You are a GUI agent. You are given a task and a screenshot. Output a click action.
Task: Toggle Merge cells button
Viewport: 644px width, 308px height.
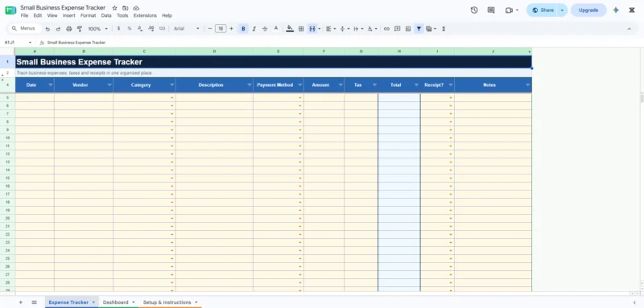[x=312, y=29]
